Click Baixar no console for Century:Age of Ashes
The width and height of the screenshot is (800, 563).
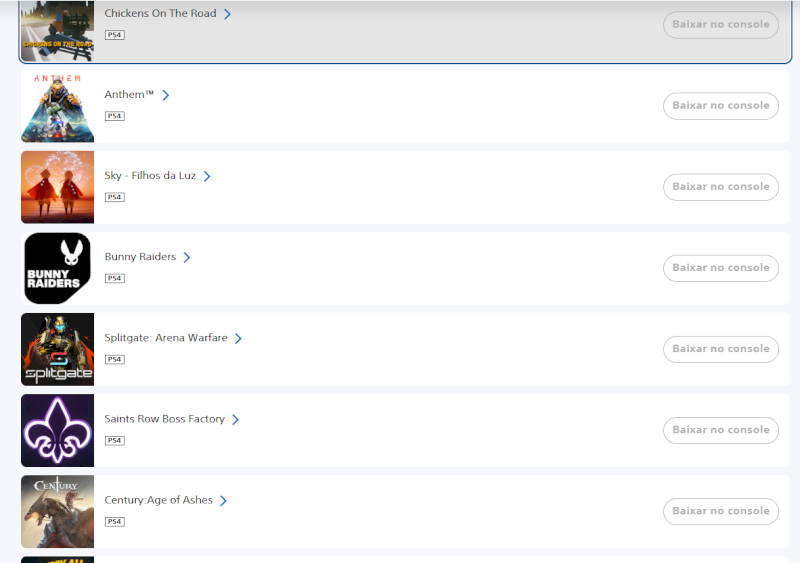[721, 511]
